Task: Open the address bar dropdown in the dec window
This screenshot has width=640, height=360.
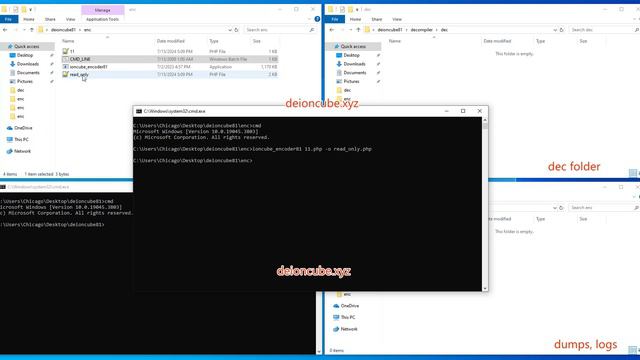Action: (555, 30)
